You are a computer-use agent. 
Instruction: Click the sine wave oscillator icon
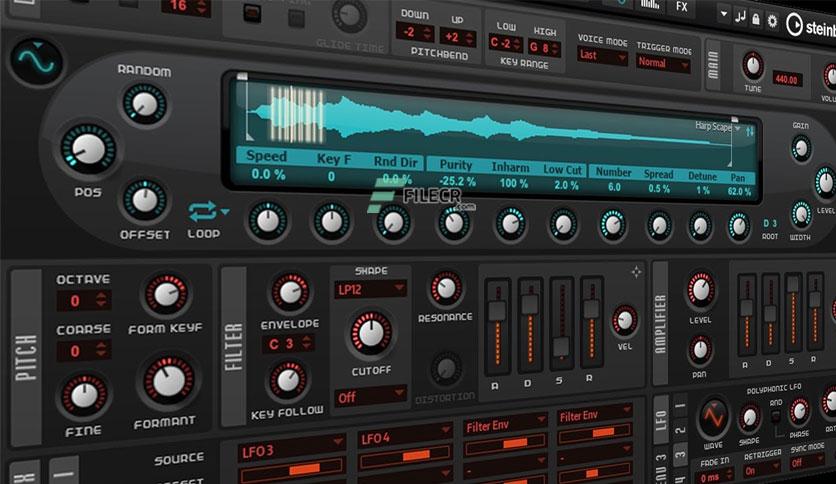(36, 62)
